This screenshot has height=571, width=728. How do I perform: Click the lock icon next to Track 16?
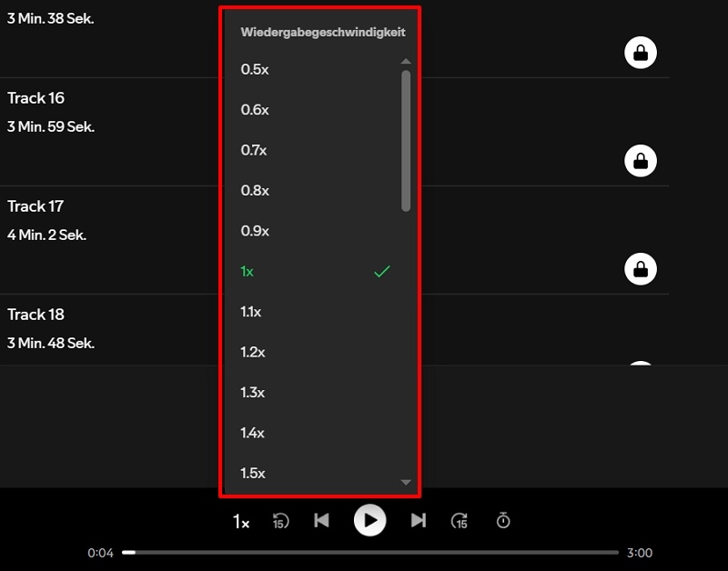pyautogui.click(x=641, y=160)
